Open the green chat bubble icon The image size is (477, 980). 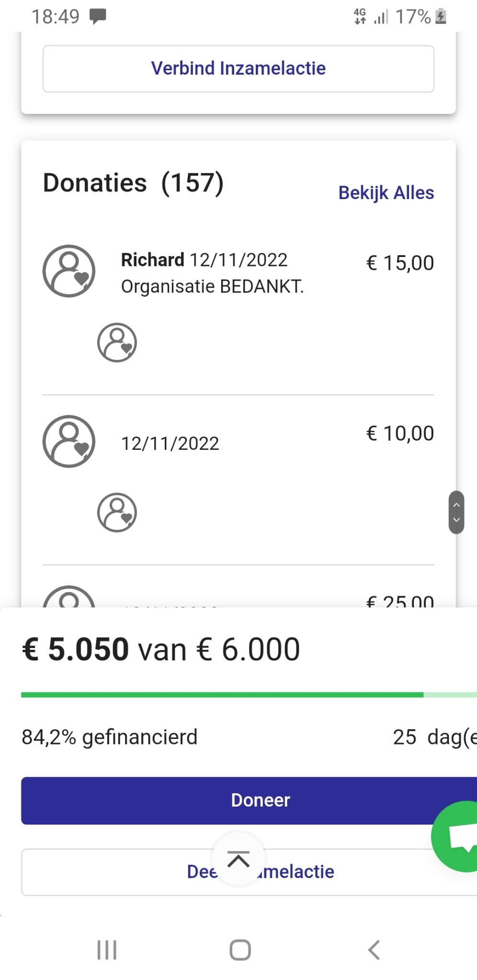click(x=458, y=836)
